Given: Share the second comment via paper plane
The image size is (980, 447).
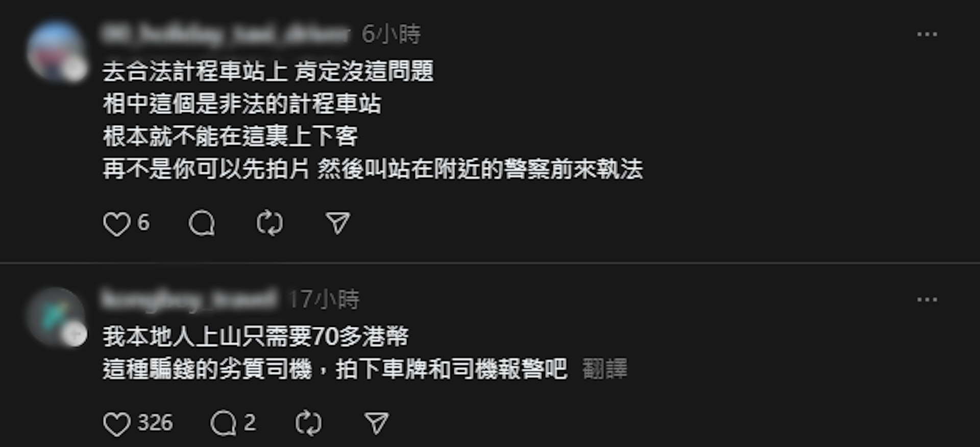Looking at the screenshot, I should pos(377,424).
